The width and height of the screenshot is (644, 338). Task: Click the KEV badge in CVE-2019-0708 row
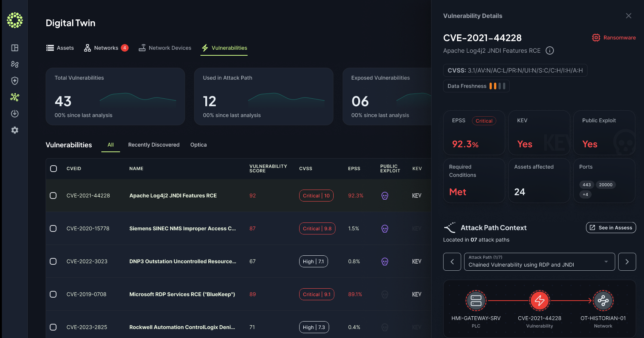click(x=417, y=294)
